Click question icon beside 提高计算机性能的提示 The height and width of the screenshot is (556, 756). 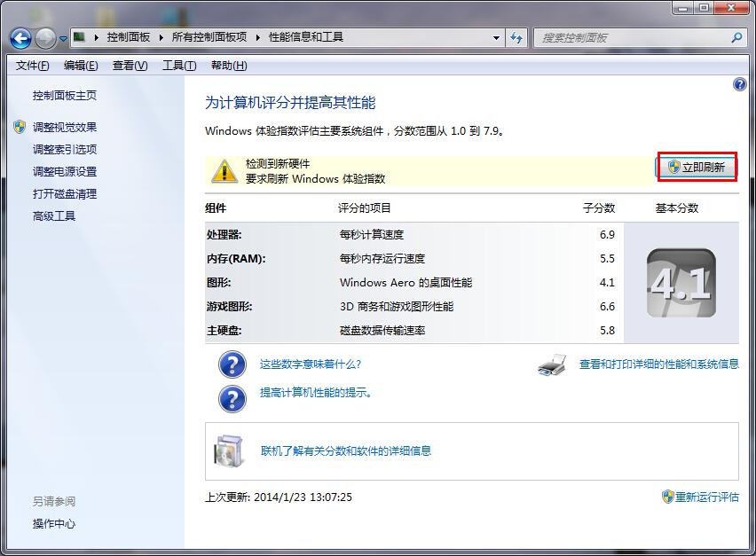point(232,399)
